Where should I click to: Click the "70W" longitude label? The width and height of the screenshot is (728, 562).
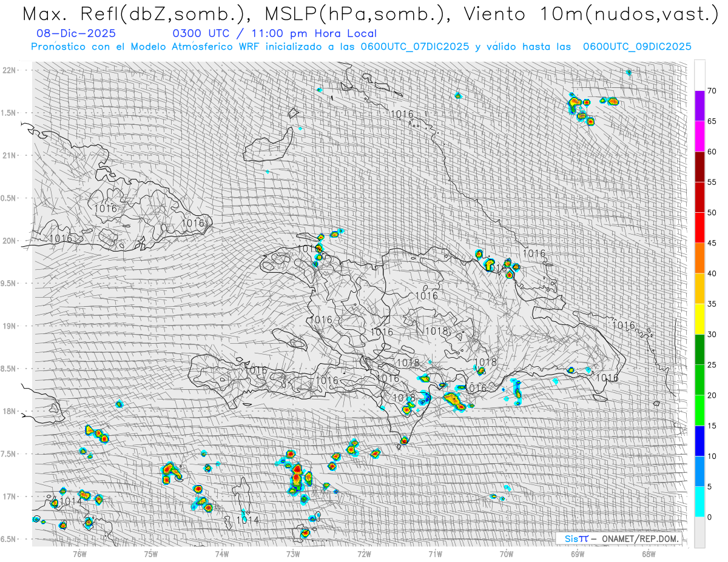[x=507, y=554]
